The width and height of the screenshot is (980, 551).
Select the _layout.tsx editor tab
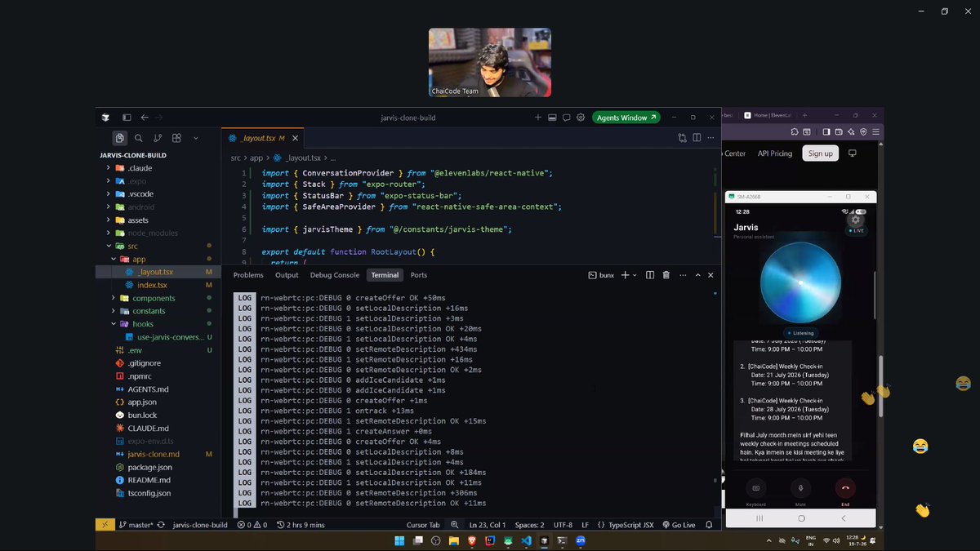click(261, 139)
